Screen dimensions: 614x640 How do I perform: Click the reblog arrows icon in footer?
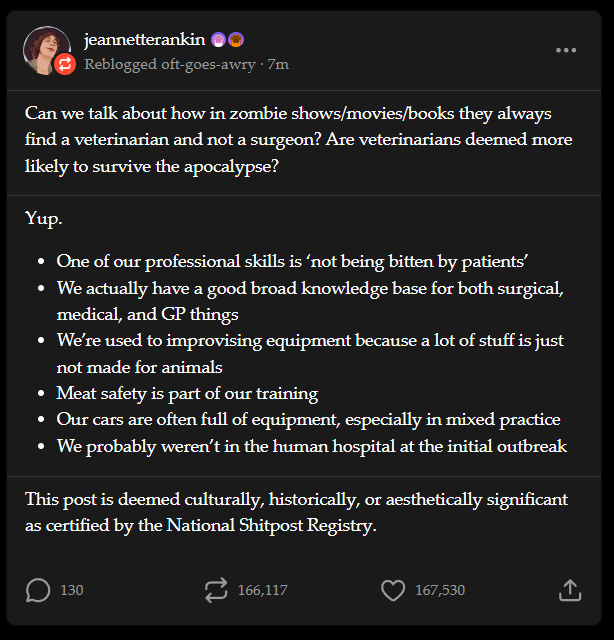(x=216, y=590)
